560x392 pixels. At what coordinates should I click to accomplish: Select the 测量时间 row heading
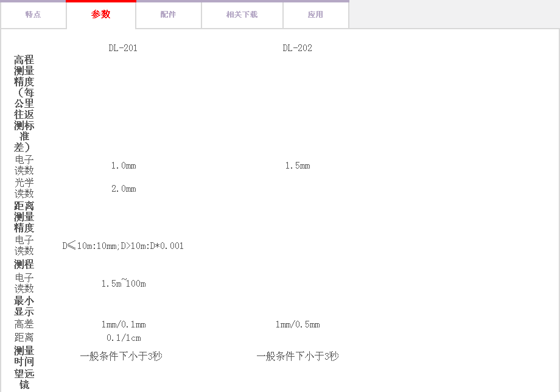pyautogui.click(x=24, y=356)
